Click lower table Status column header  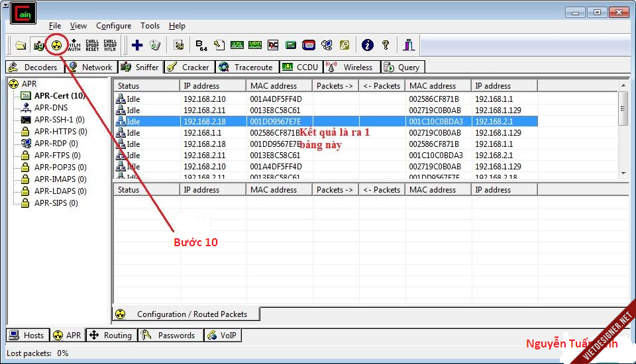pyautogui.click(x=147, y=190)
